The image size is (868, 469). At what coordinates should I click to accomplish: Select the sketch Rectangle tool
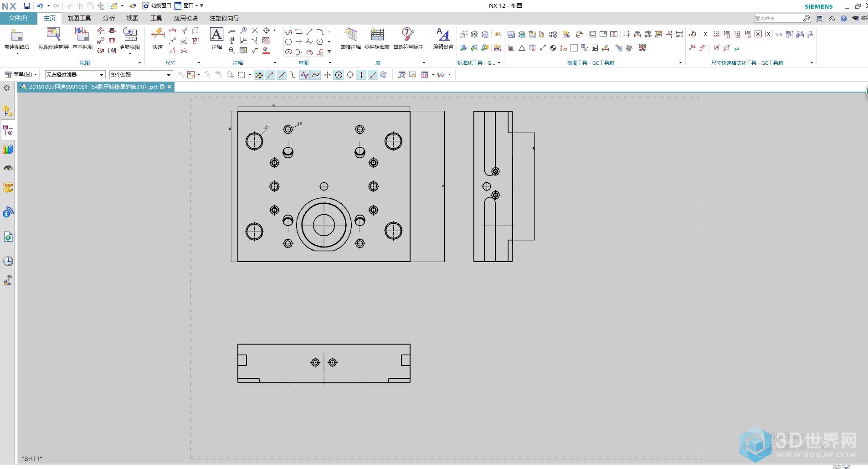click(x=299, y=32)
